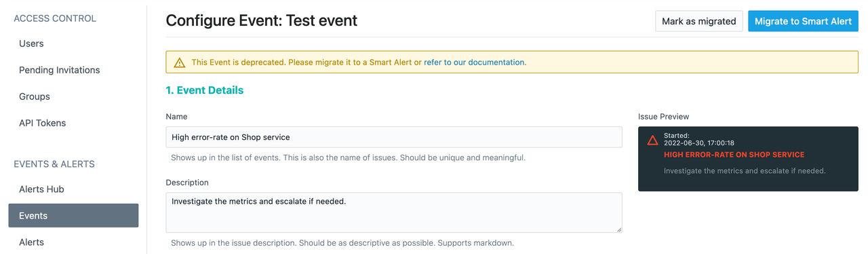Click the 1. Event Details section heading
This screenshot has height=254, width=868.
(205, 90)
